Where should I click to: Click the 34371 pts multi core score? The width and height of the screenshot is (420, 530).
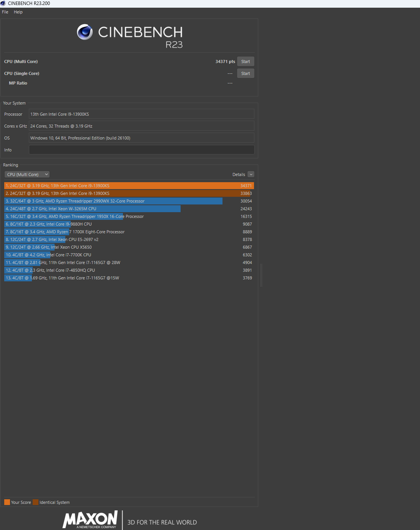click(x=225, y=61)
